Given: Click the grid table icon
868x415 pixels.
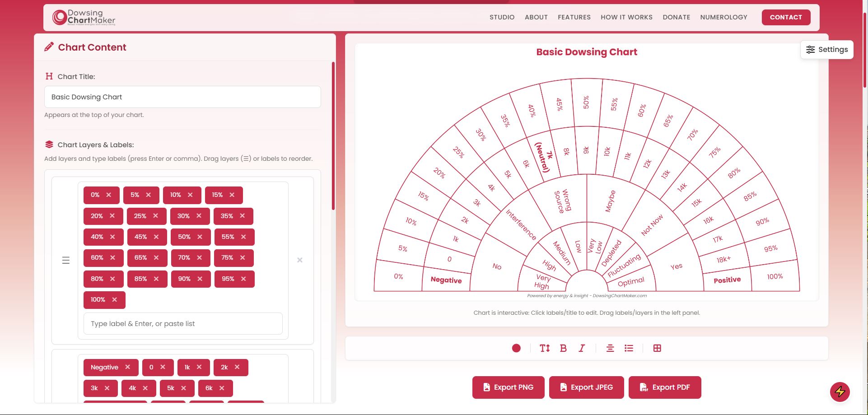Looking at the screenshot, I should (x=657, y=348).
